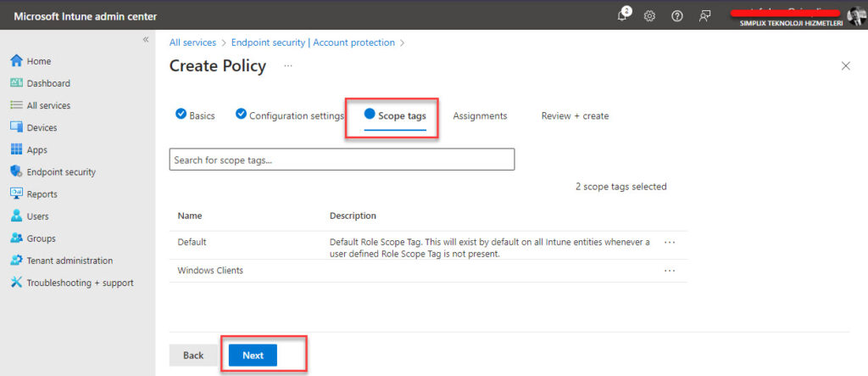Open Endpoint security shield icon

pyautogui.click(x=16, y=171)
